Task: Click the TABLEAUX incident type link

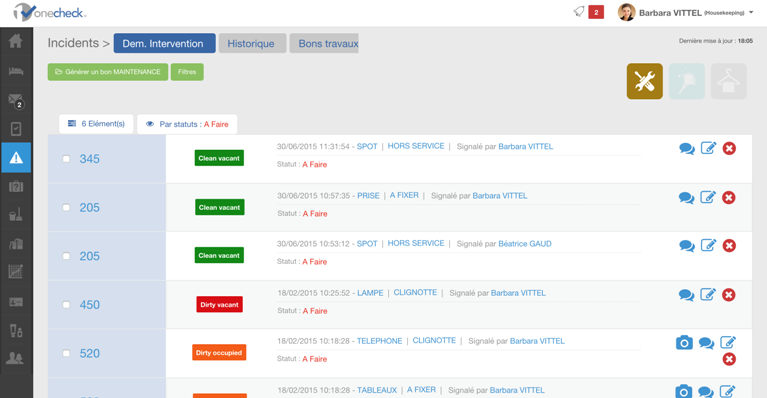Action: tap(377, 390)
